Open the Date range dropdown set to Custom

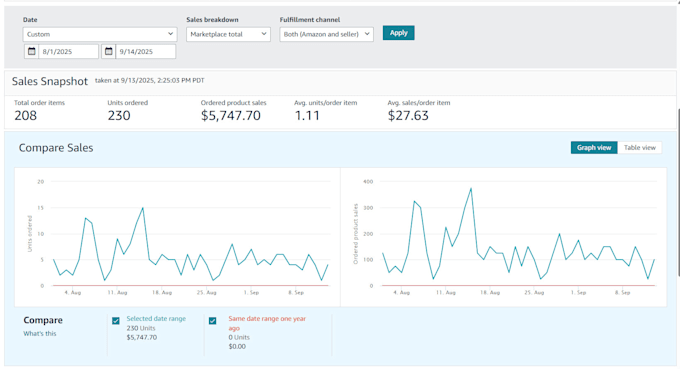click(x=100, y=34)
